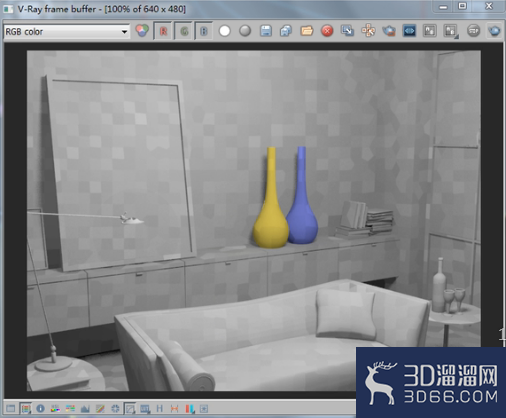Toggle sRGB display color space icon
The image size is (506, 418).
point(130,408)
